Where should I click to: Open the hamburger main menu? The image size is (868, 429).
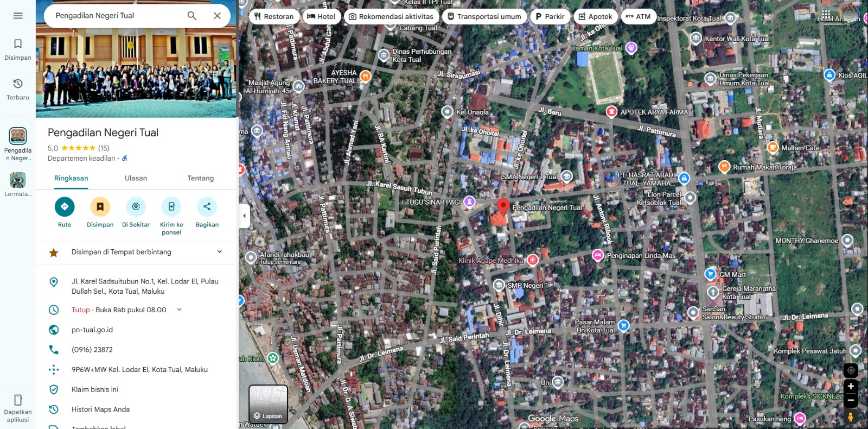18,16
